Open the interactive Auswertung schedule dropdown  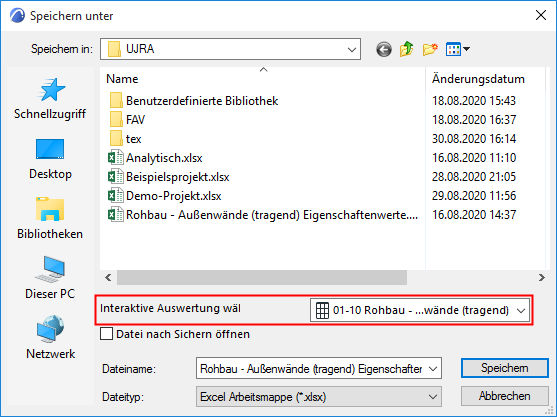(x=420, y=310)
